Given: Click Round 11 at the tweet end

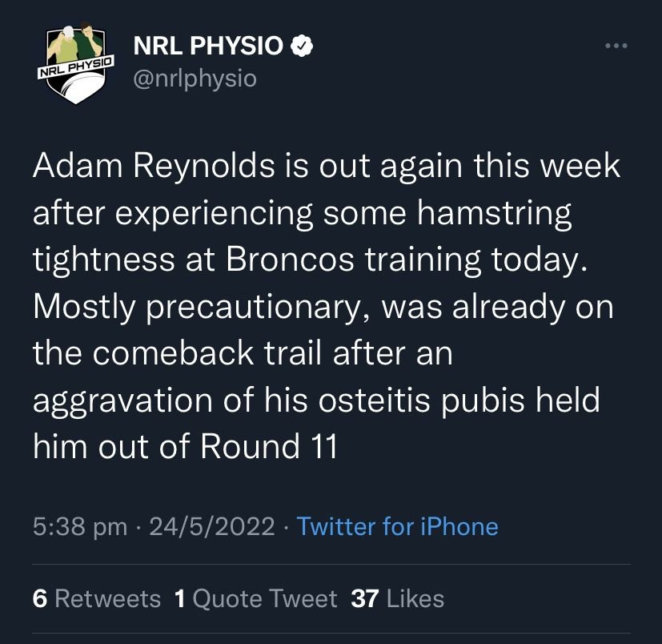Looking at the screenshot, I should point(268,446).
